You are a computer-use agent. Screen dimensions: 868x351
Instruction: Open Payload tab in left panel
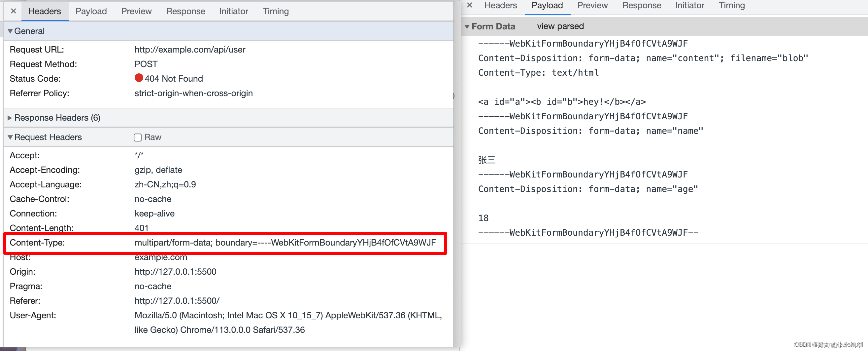[91, 11]
